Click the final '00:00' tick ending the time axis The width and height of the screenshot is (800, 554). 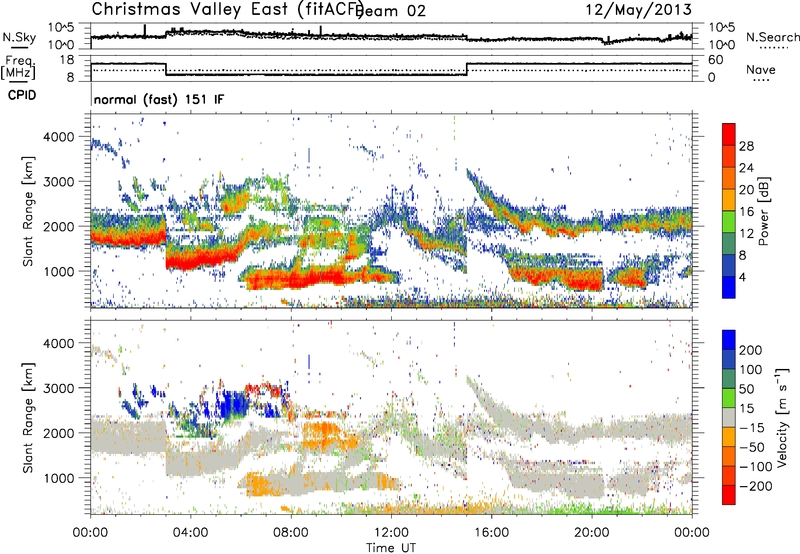pyautogui.click(x=691, y=533)
